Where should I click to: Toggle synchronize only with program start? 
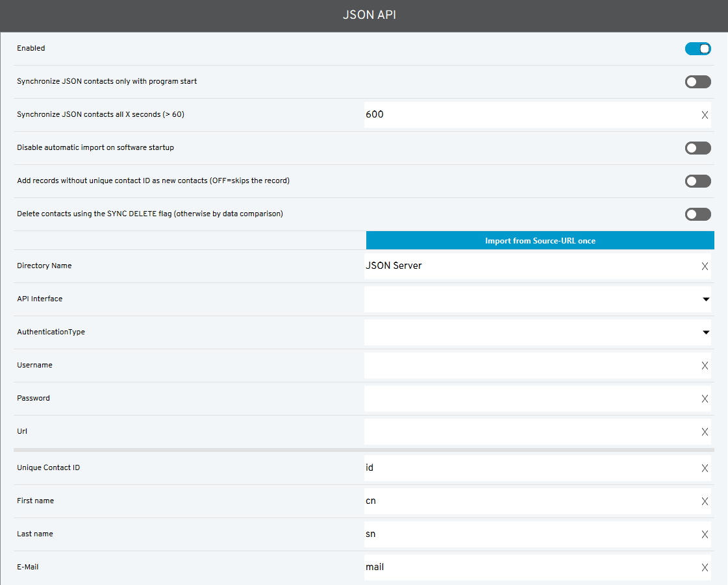click(x=697, y=82)
